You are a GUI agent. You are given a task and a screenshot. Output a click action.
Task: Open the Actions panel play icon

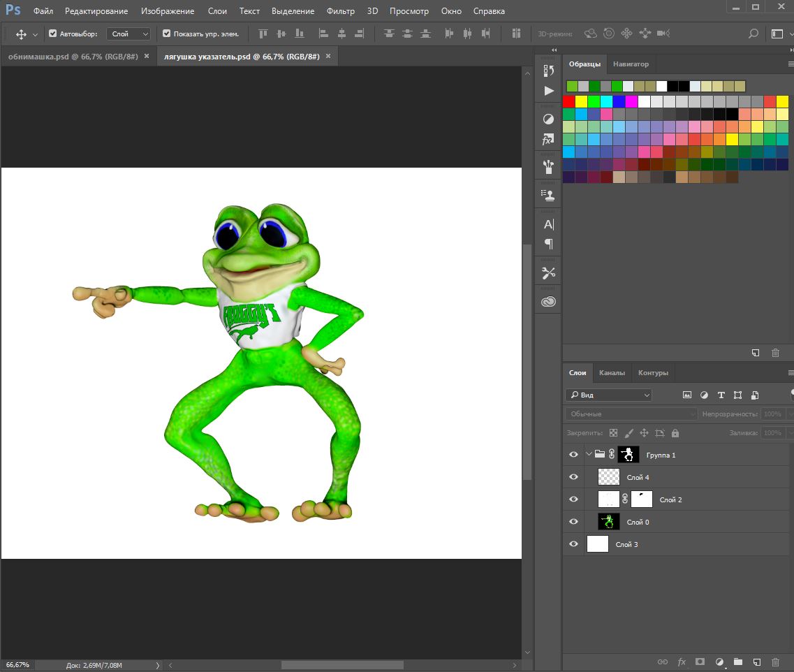pos(549,91)
